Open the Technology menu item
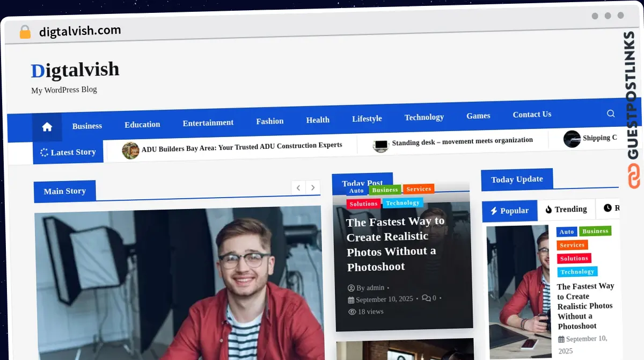 pos(424,117)
